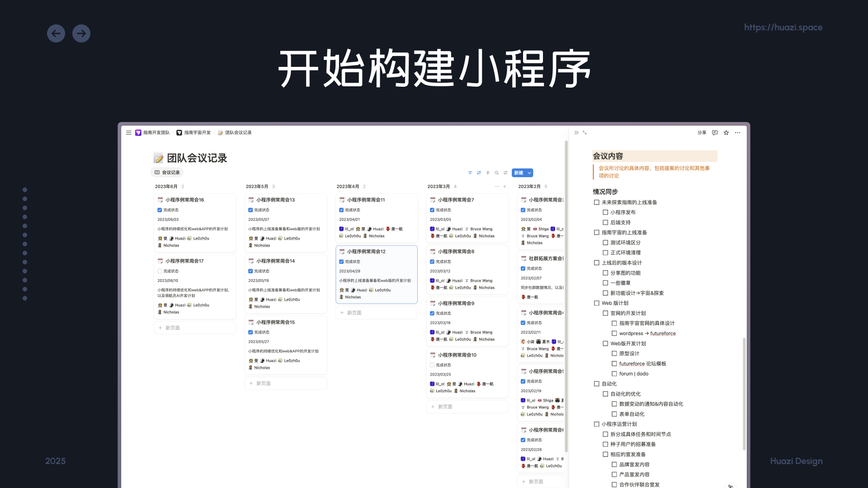Select the 会议记录 view tab
868x488 pixels.
pos(167,172)
